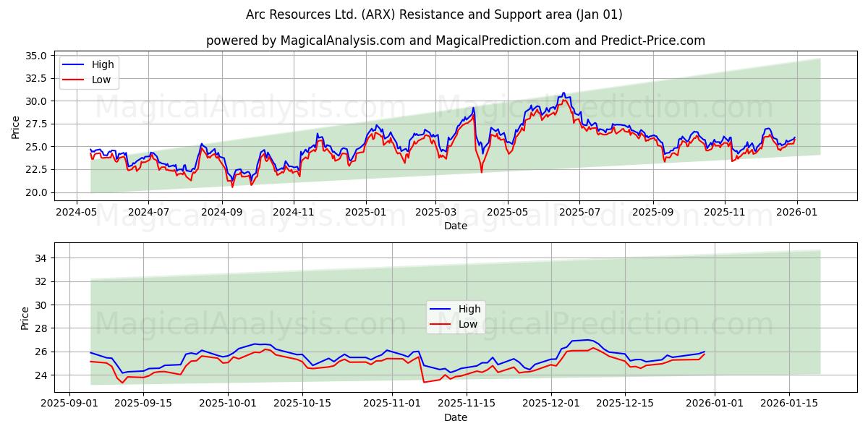Click the '34' y-axis label in bottom chart
Viewport: 868px width, 434px height.
coord(41,258)
